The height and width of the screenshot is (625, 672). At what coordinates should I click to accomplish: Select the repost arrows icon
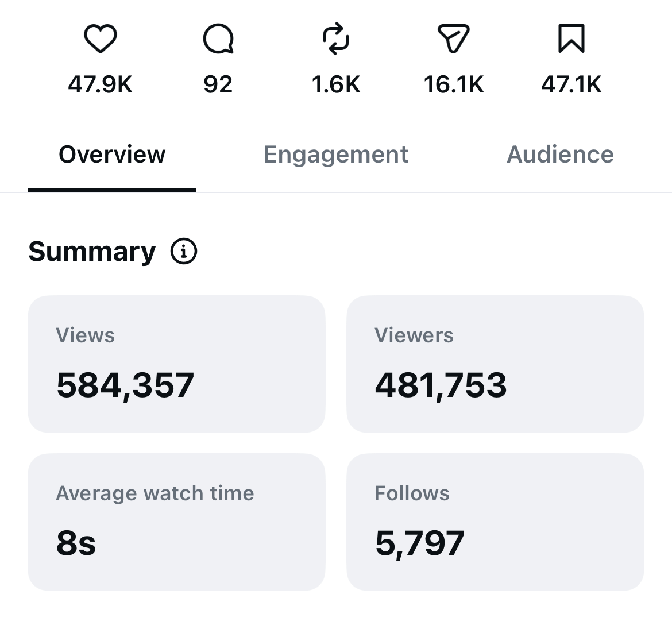[336, 38]
